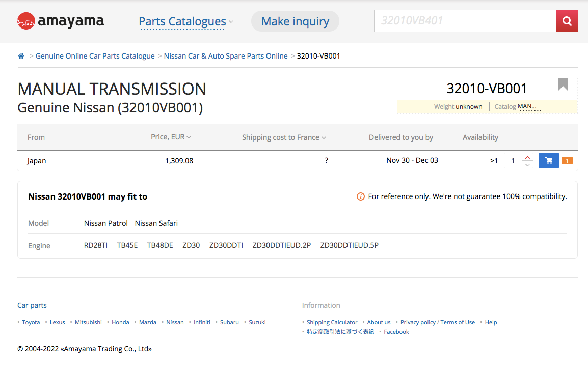Open the Facebook link in footer
The width and height of the screenshot is (588, 367).
(396, 332)
